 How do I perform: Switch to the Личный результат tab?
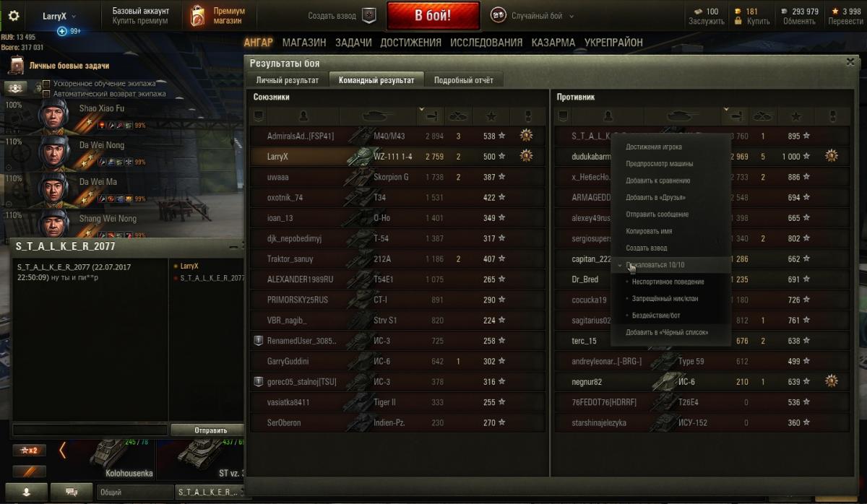tap(288, 80)
